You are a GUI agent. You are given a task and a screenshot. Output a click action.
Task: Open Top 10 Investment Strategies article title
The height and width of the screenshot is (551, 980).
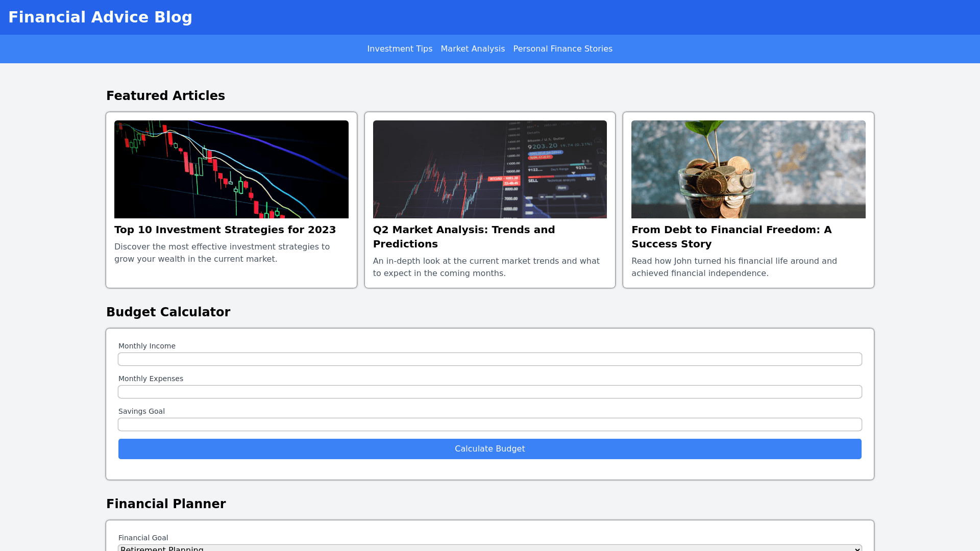click(x=225, y=230)
